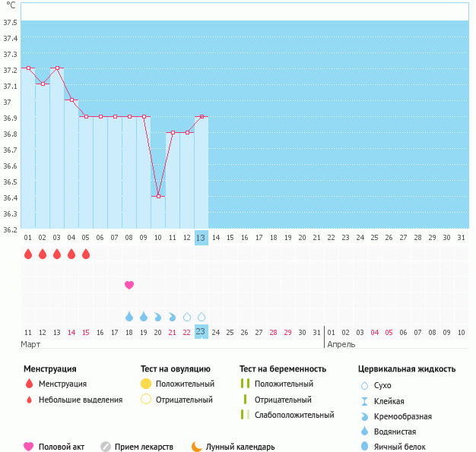
Task: Click the lowest temperature point on day 10
Action: point(158,197)
